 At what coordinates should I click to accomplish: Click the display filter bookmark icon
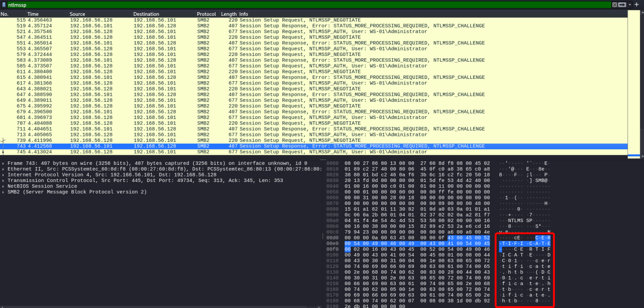coord(4,5)
